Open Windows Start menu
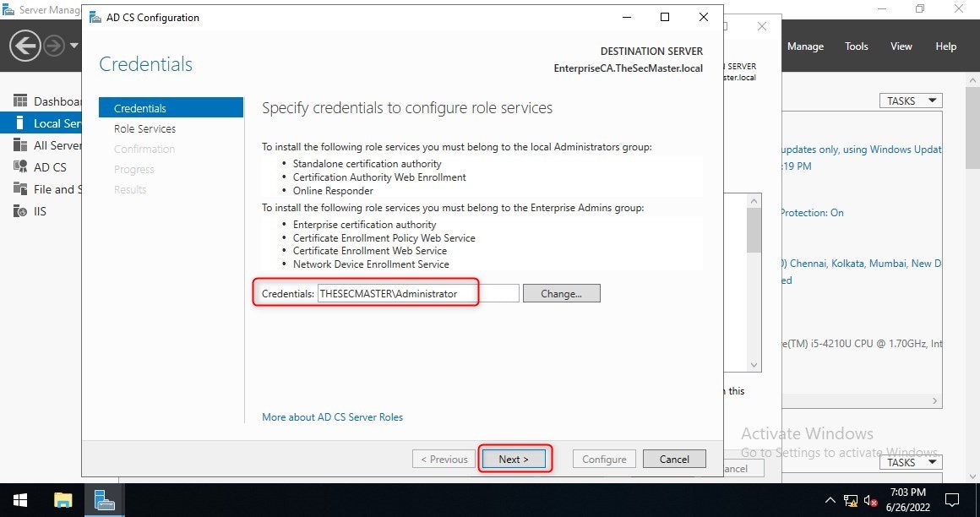This screenshot has height=517, width=980. tap(20, 500)
